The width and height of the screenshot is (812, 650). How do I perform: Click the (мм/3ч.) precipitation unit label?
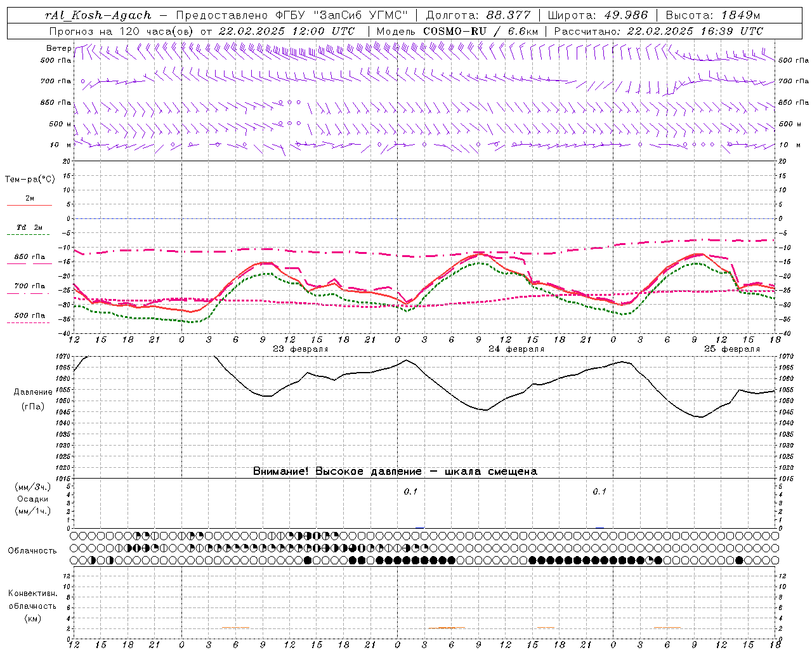click(x=32, y=487)
